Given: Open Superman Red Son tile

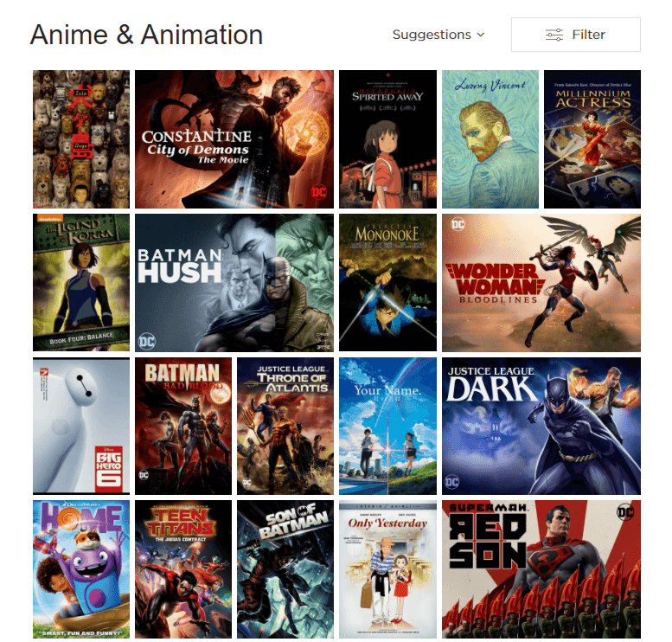Looking at the screenshot, I should (541, 569).
